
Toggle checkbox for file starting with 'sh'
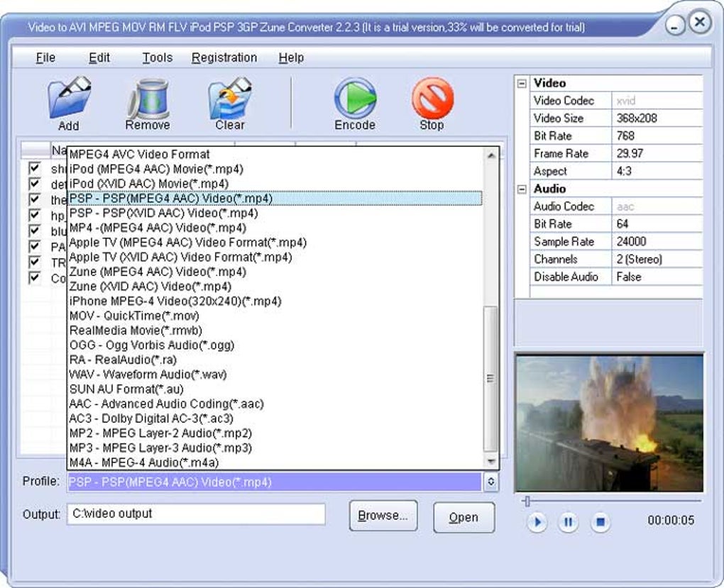[34, 167]
